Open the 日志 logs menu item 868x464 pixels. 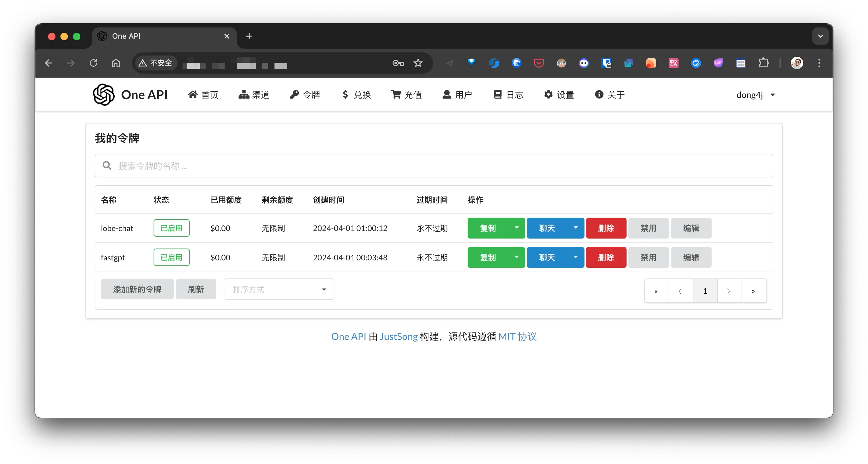[x=508, y=95]
